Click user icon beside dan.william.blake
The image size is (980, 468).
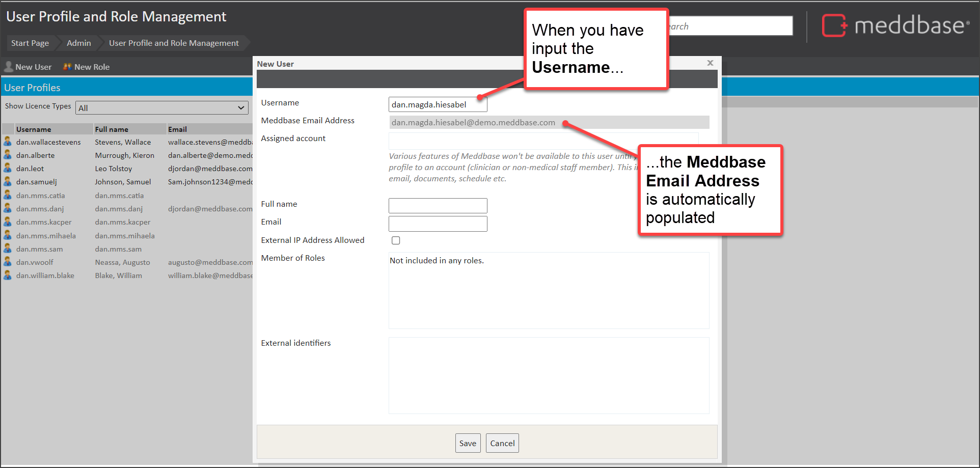[8, 275]
